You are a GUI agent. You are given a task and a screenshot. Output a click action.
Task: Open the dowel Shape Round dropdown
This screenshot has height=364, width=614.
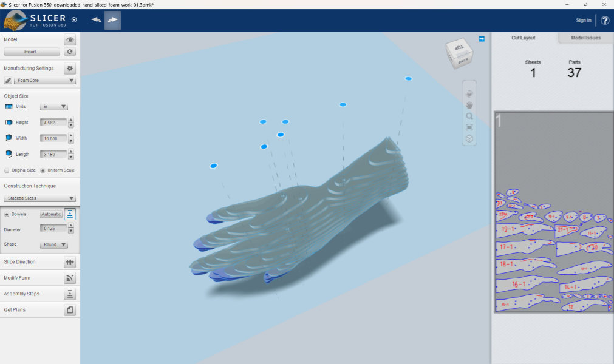point(53,244)
